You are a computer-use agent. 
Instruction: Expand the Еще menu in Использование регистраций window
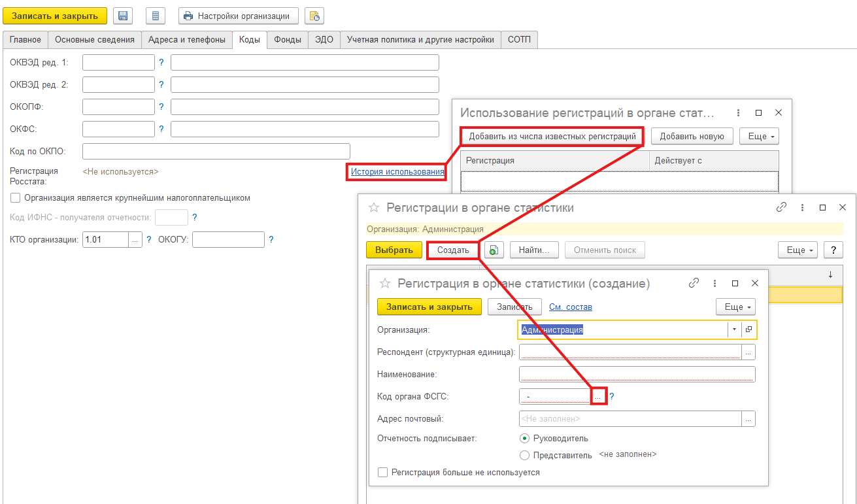[x=759, y=137]
